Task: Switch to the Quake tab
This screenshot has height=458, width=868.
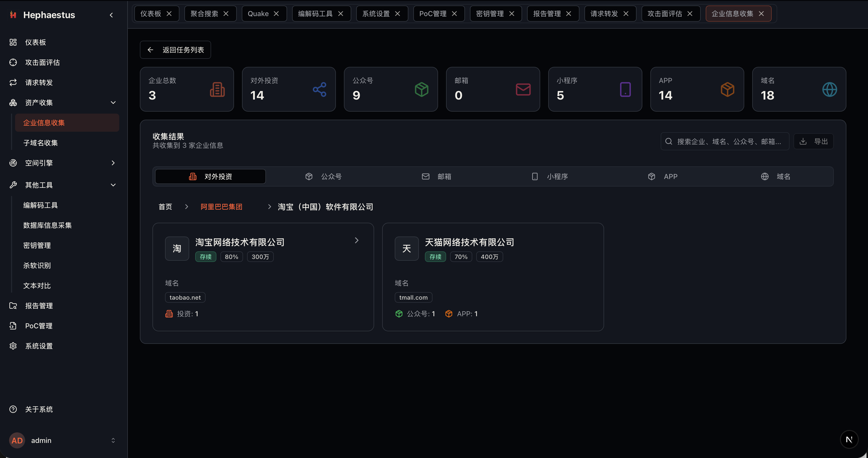Action: click(x=258, y=14)
